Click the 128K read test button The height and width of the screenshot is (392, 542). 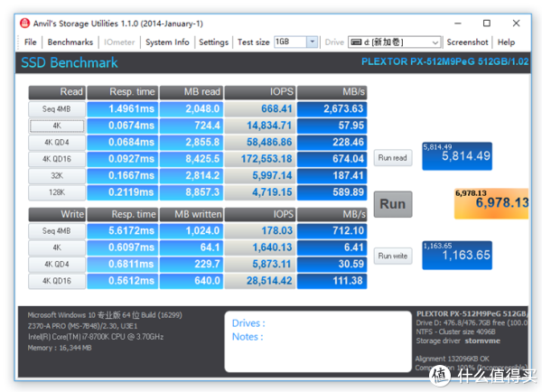click(57, 192)
